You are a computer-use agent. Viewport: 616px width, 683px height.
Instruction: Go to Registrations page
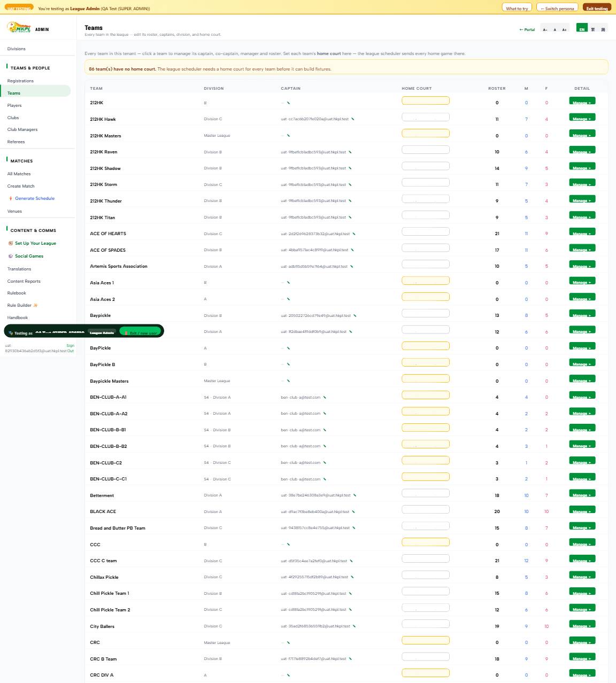(20, 81)
